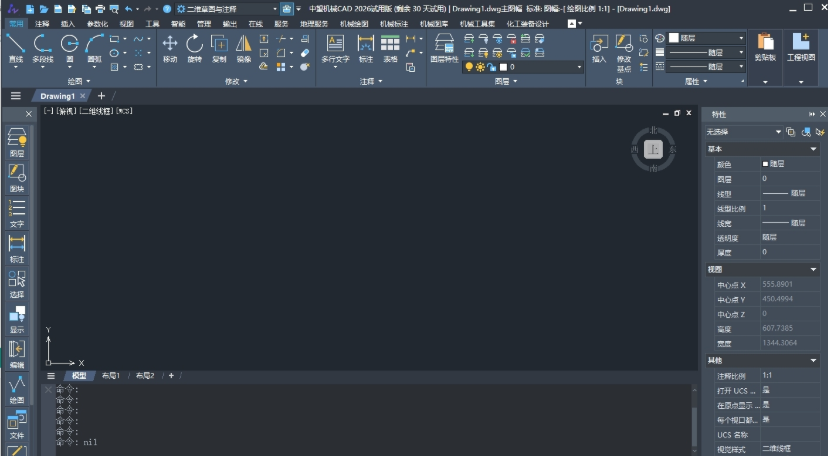Click the new drawing tab plus button
This screenshot has height=456, width=828.
click(101, 96)
